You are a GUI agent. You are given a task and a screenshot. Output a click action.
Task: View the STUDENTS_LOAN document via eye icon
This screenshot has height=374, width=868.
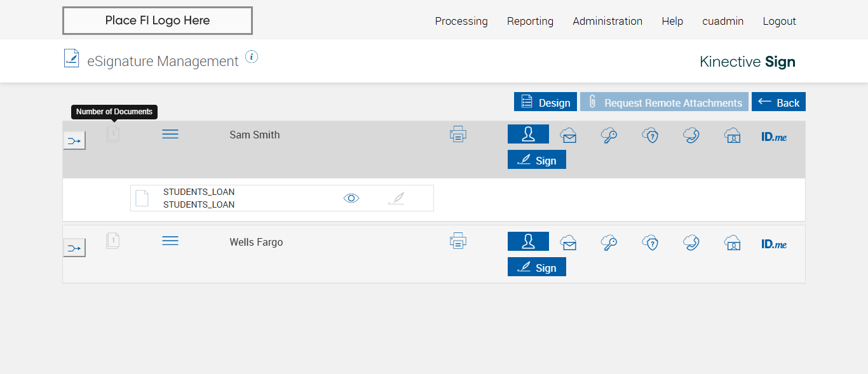[x=351, y=198]
